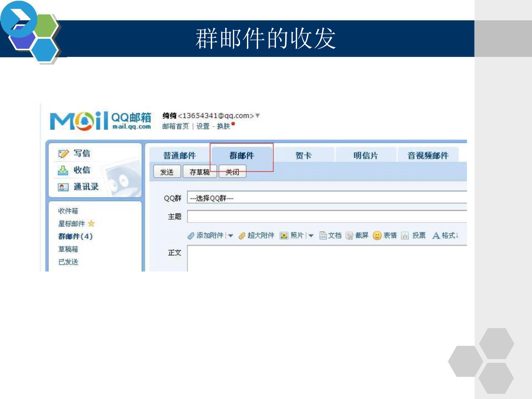Click the 13654341@qq.com account address
The image size is (532, 399).
216,116
